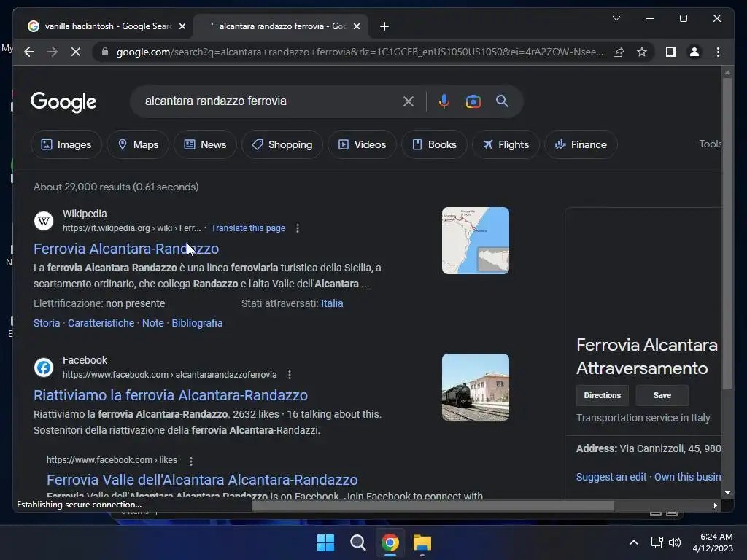Click the Italia link
The height and width of the screenshot is (560, 747).
coord(332,303)
